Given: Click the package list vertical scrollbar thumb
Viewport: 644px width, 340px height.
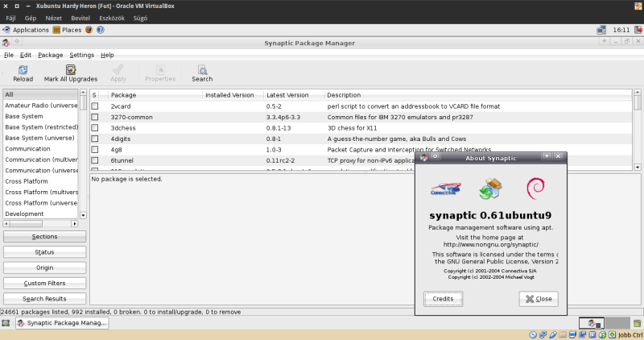Looking at the screenshot, I should (638, 103).
